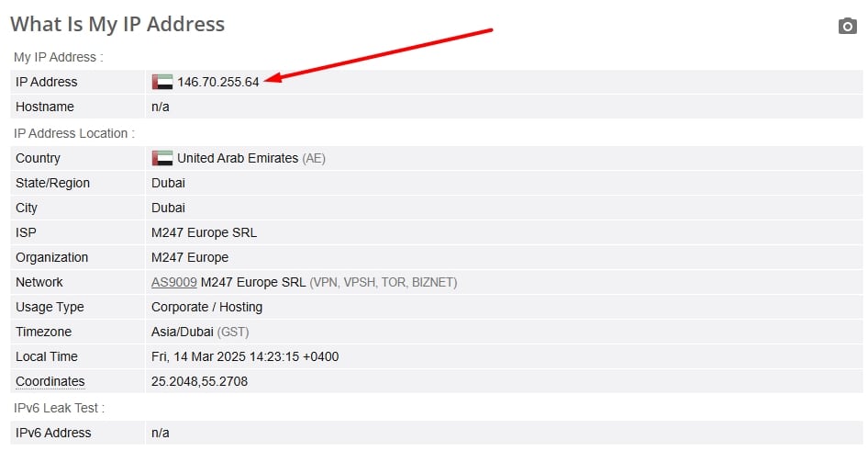Click the Network row label

pos(39,283)
